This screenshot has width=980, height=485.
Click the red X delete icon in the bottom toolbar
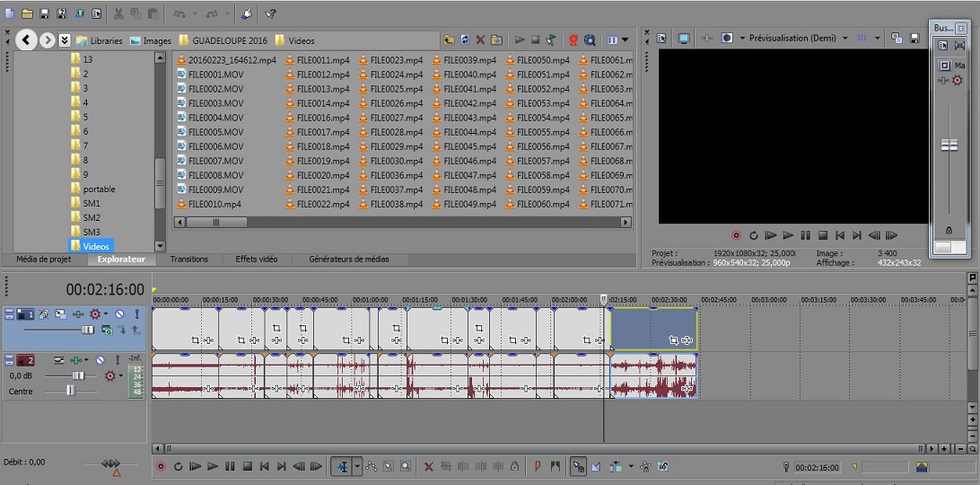click(x=428, y=466)
